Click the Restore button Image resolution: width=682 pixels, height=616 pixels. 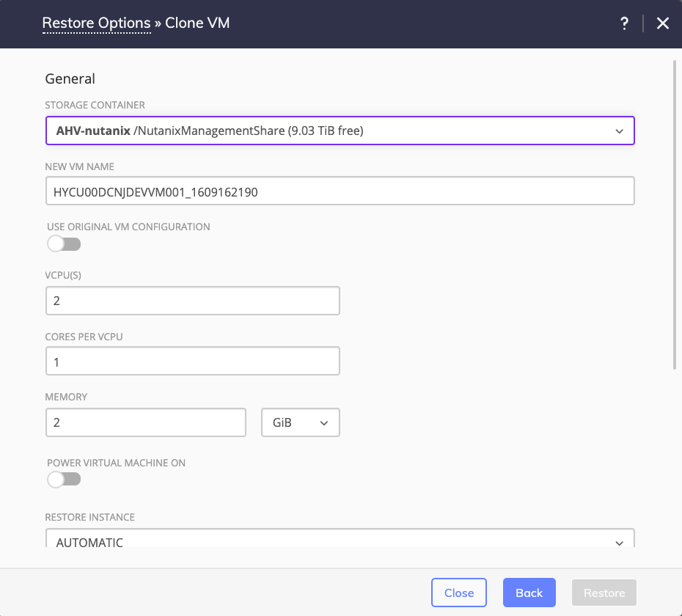coord(604,593)
